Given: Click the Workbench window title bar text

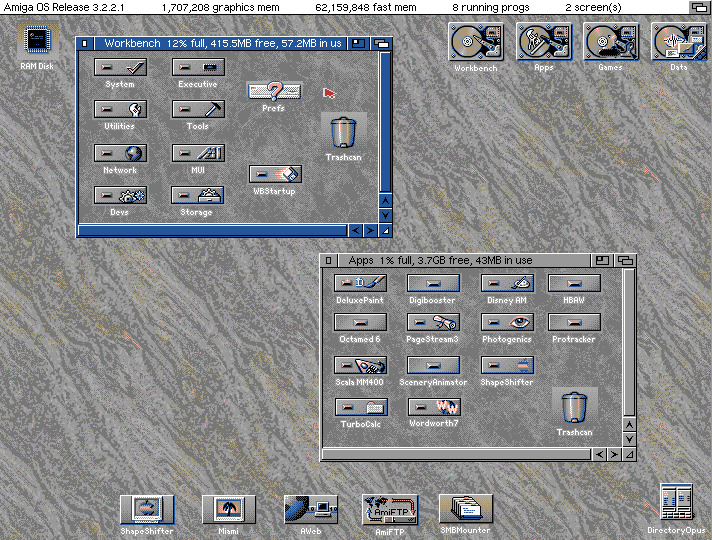Looking at the screenshot, I should coord(222,43).
